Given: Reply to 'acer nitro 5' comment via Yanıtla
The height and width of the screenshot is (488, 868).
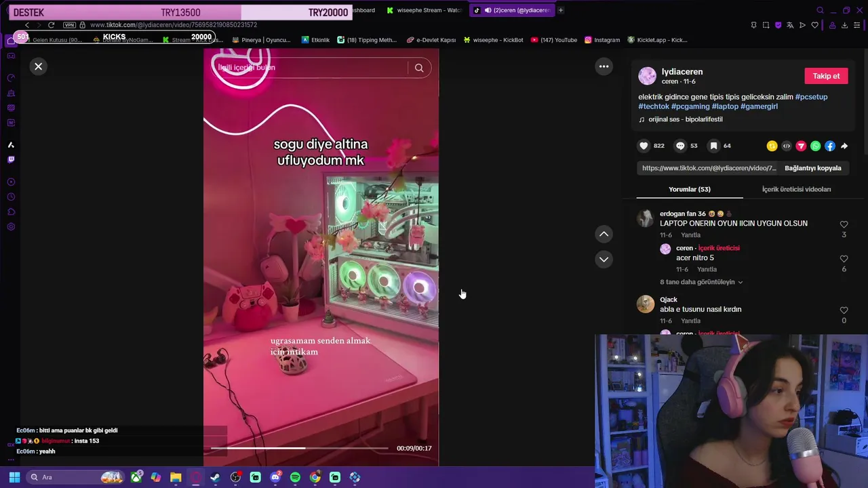Looking at the screenshot, I should click(707, 269).
